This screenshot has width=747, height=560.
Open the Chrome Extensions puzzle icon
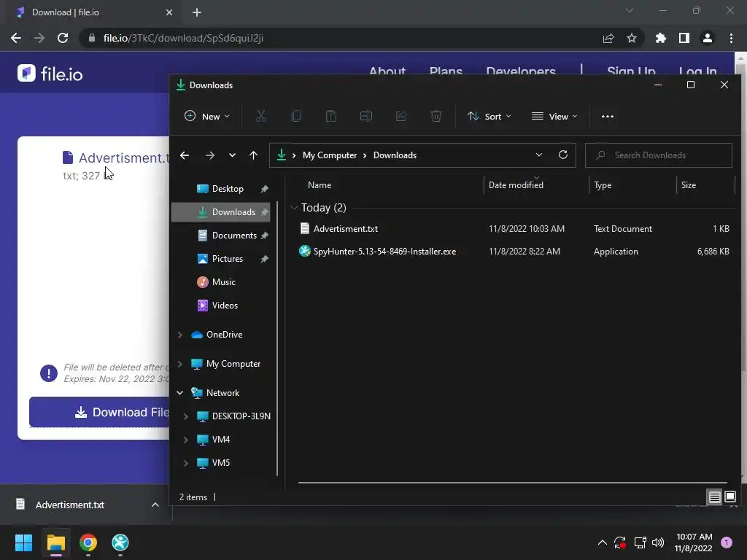pyautogui.click(x=661, y=38)
